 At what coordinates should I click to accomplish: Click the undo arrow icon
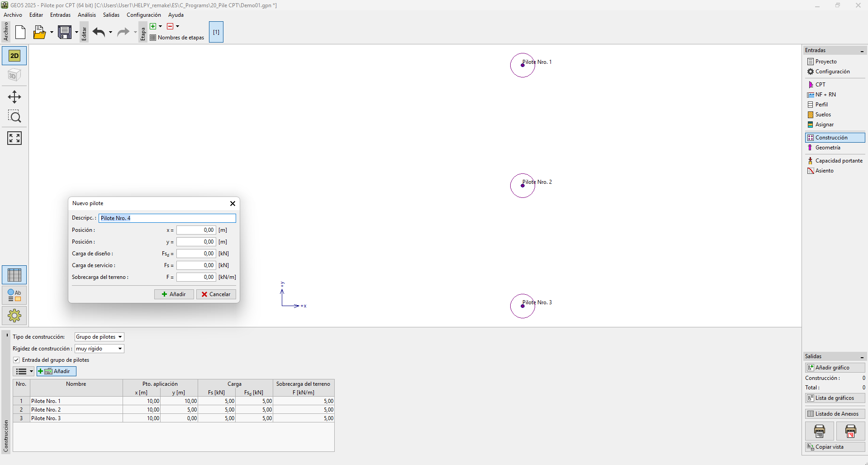pos(99,32)
